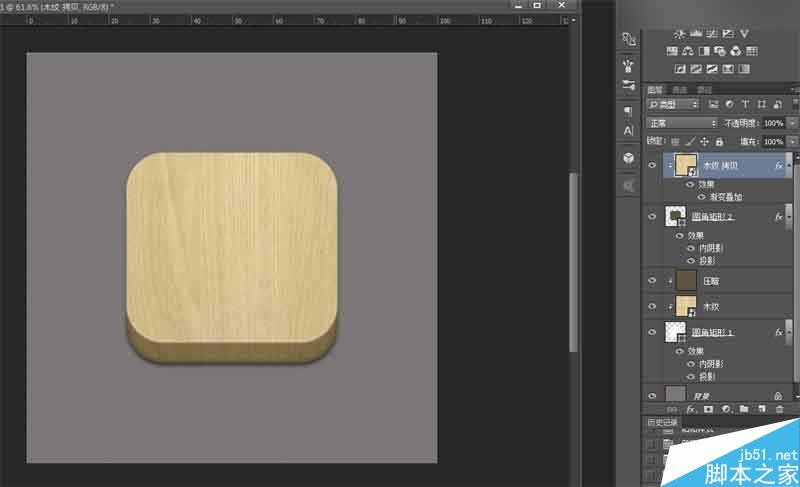
Task: Open the layer filter 类型 dropdown
Action: [672, 105]
